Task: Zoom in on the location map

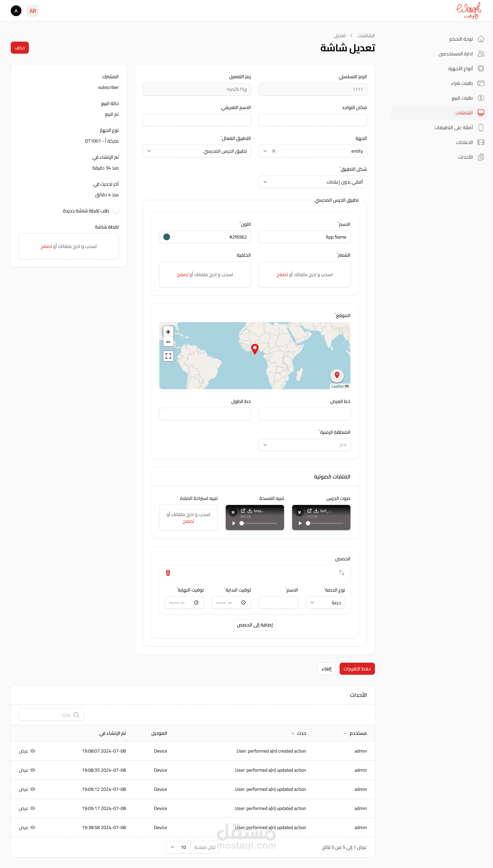Action: (168, 331)
